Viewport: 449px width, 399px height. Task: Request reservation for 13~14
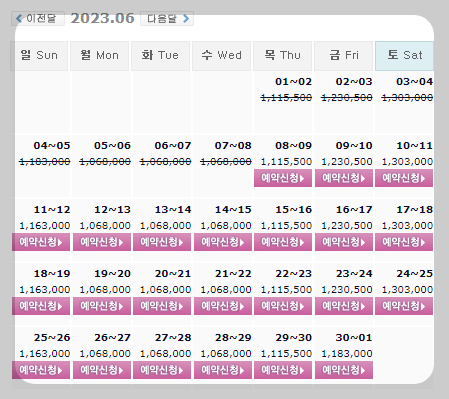click(162, 242)
